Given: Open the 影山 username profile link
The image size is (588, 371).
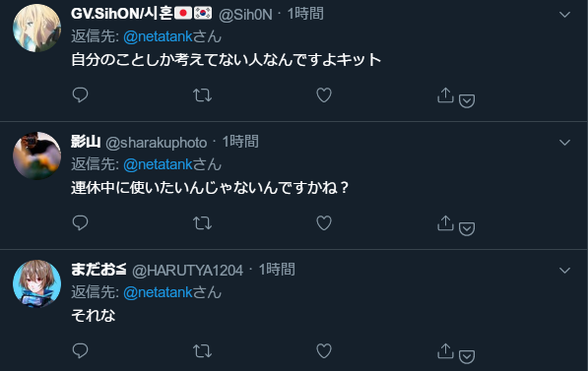Looking at the screenshot, I should (86, 142).
